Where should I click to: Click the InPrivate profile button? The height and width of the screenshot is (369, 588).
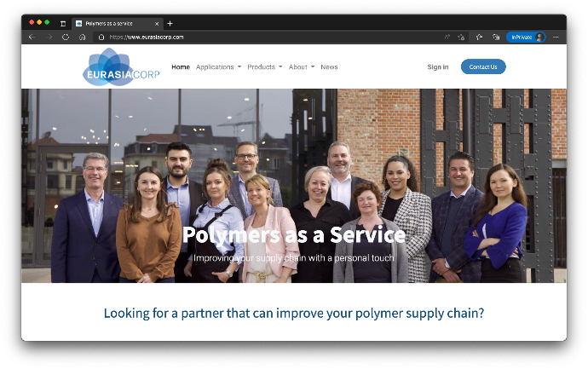526,37
